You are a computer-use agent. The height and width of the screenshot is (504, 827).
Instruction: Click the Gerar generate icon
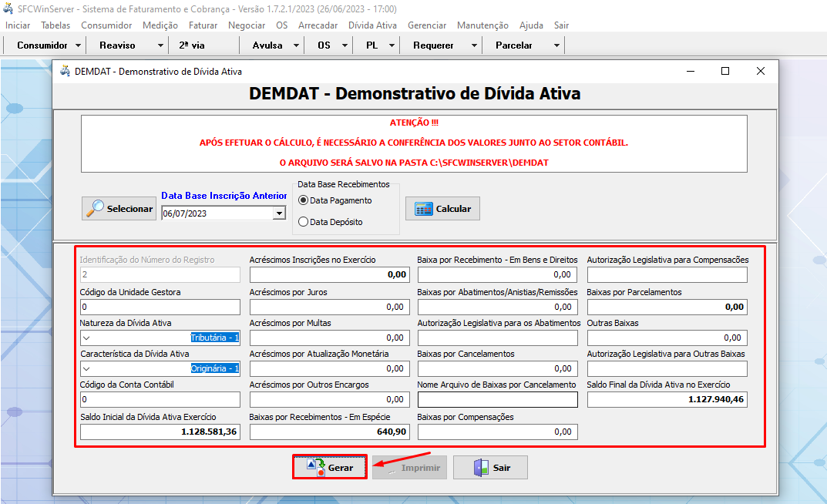click(316, 467)
